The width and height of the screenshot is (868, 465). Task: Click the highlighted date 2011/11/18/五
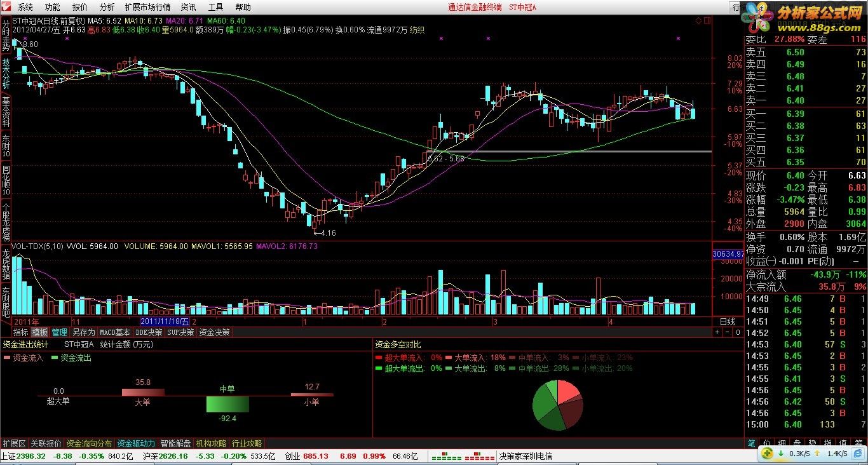165,322
